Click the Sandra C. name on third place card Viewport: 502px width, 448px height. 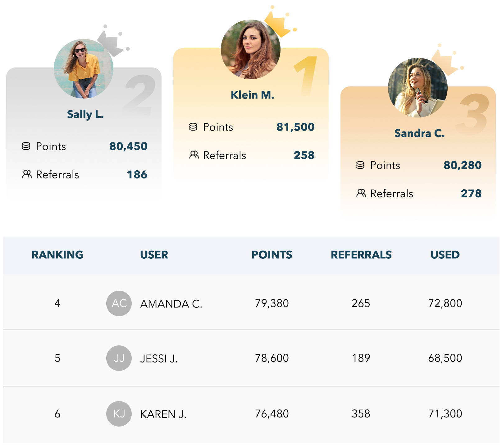point(420,133)
